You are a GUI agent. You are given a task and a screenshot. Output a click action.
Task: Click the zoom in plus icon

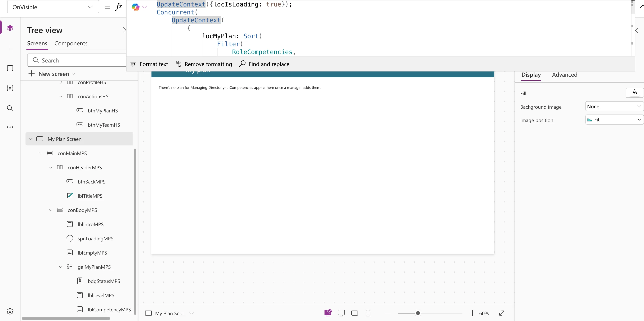[472, 313]
